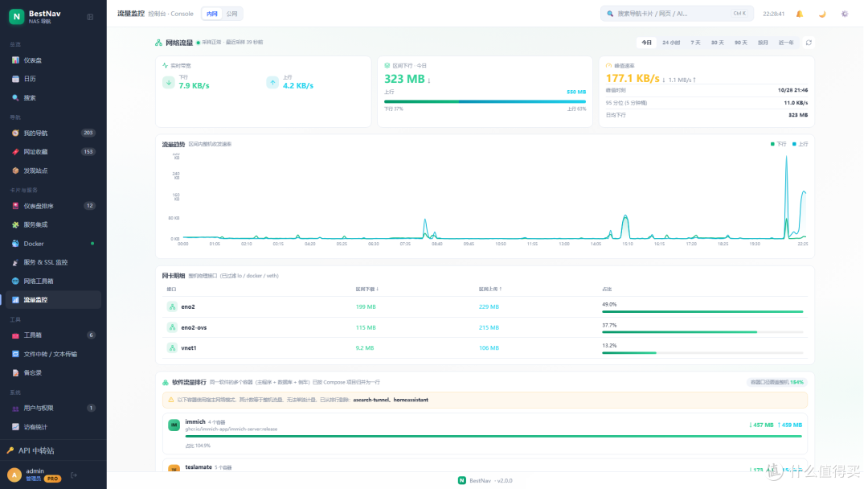Go to 服务 & SSL 监控

pos(53,262)
